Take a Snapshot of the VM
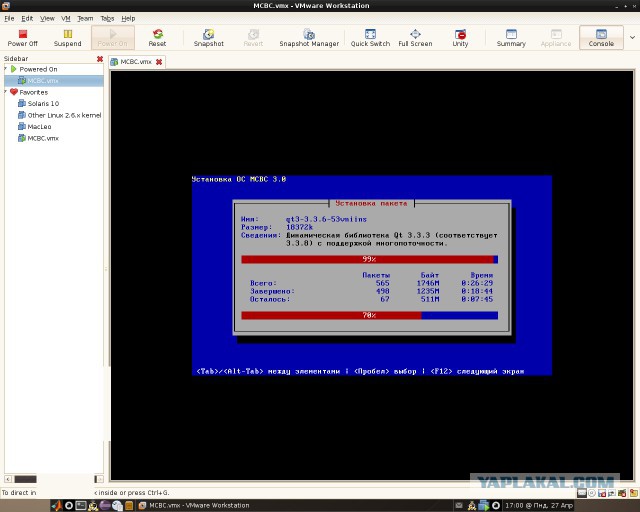 click(x=209, y=38)
